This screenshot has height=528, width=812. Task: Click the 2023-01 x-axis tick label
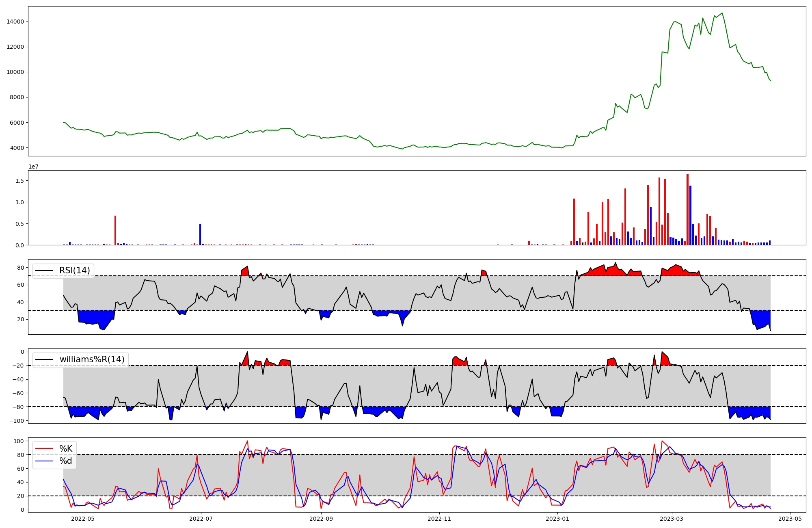click(557, 519)
